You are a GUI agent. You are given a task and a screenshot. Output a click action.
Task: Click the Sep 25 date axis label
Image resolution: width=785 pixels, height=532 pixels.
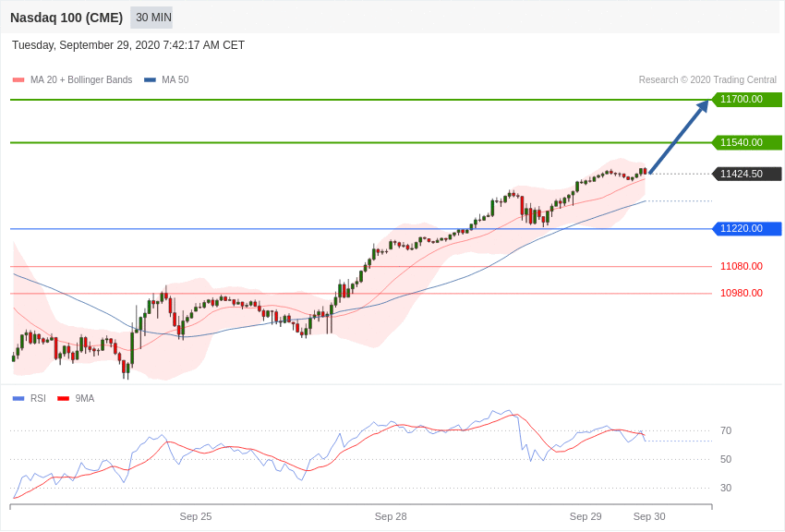196,516
